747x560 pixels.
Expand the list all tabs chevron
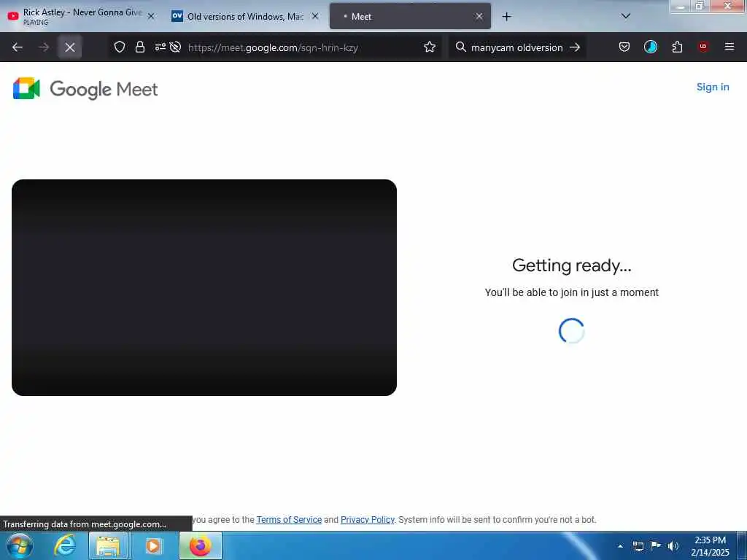[626, 16]
